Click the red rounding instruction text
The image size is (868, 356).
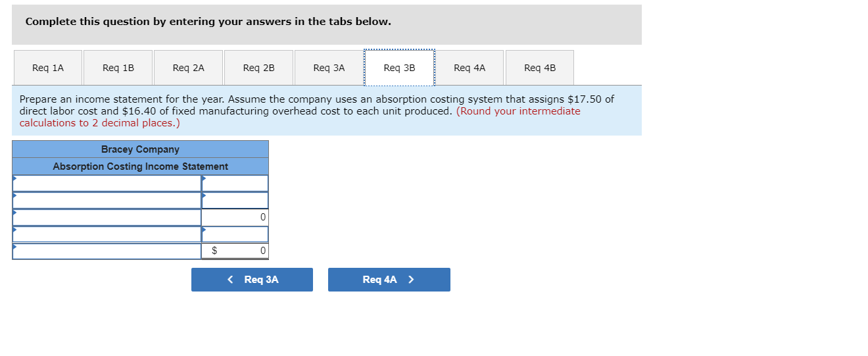click(300, 117)
